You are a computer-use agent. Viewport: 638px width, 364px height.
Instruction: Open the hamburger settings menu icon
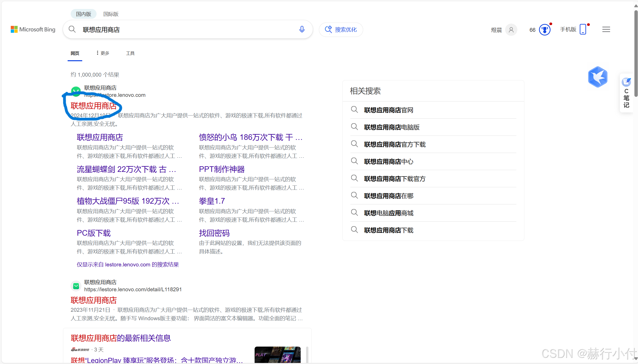(606, 29)
